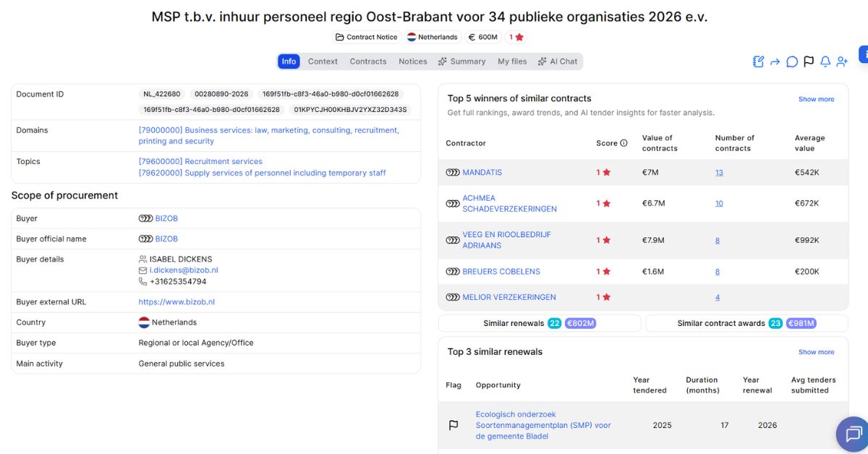Click the star rating badge under title

click(516, 37)
